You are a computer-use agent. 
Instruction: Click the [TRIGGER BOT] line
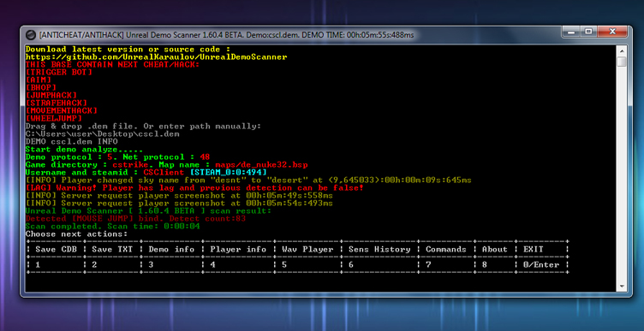59,73
